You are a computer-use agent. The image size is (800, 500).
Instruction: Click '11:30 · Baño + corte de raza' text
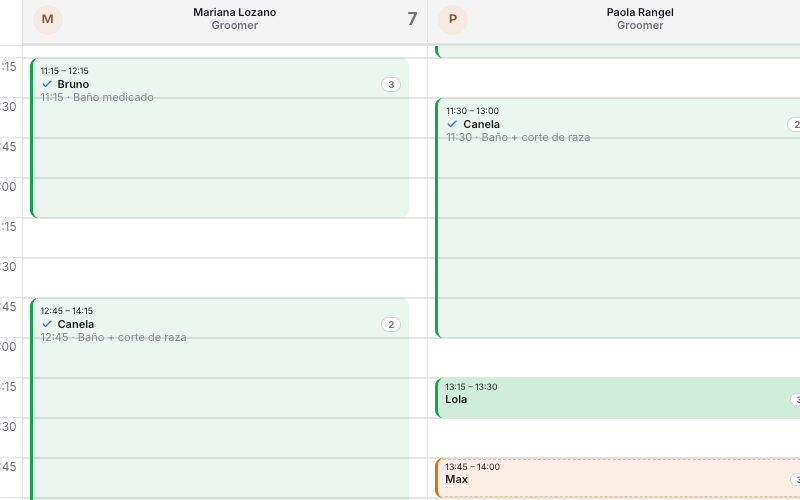pyautogui.click(x=518, y=137)
